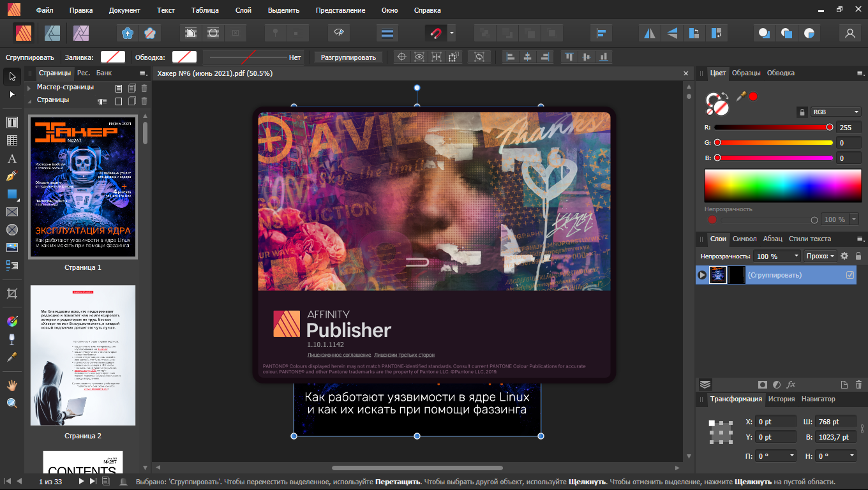Click the red R channel slider
This screenshot has width=868, height=490.
774,127
